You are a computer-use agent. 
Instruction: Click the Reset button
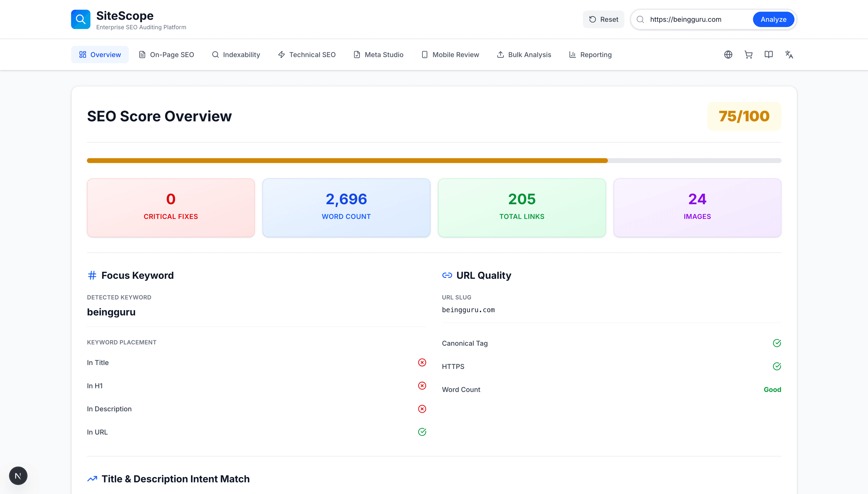(x=603, y=19)
